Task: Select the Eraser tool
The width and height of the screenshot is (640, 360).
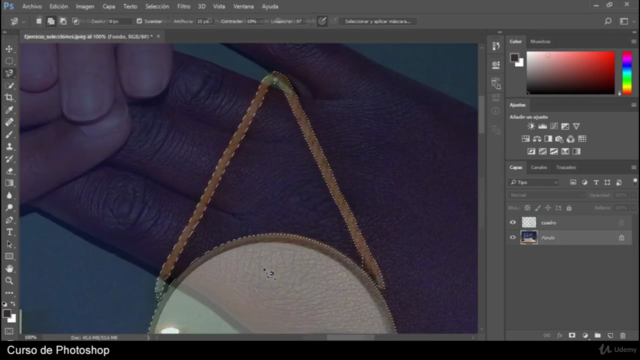Action: point(9,171)
